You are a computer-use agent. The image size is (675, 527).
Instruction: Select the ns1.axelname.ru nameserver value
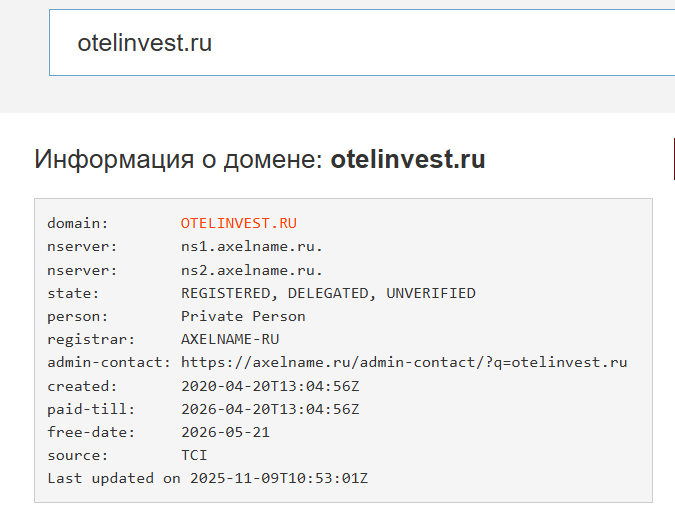[x=252, y=247]
